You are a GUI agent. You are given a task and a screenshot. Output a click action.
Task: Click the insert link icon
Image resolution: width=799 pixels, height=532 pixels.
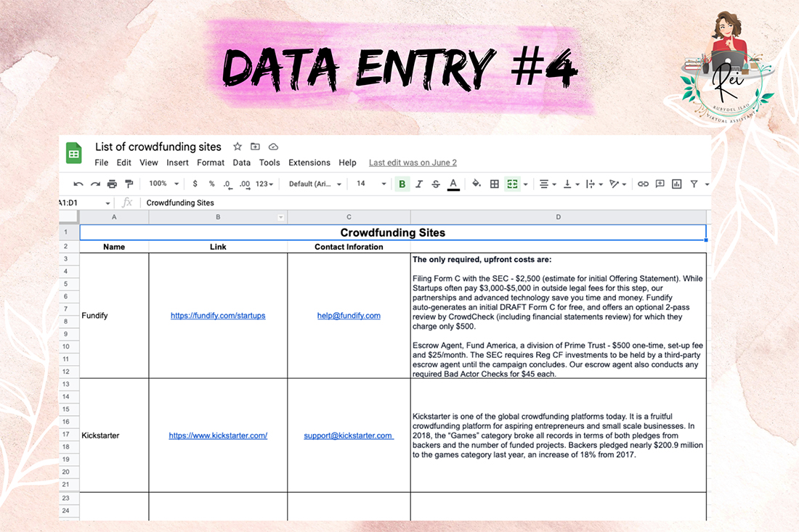[x=643, y=184]
